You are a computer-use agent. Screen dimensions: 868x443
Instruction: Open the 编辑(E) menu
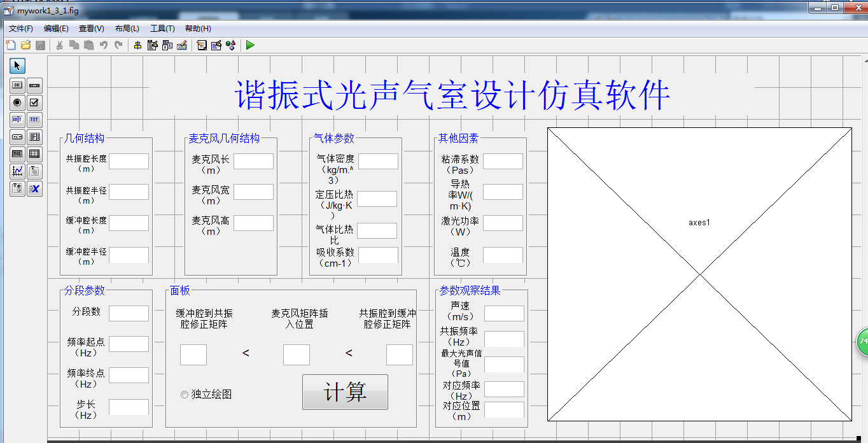[x=56, y=29]
